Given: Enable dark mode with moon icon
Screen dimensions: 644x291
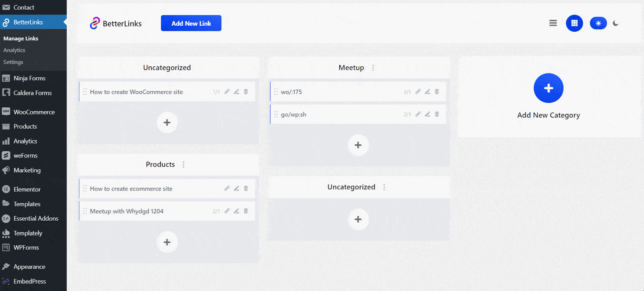Looking at the screenshot, I should tap(615, 23).
